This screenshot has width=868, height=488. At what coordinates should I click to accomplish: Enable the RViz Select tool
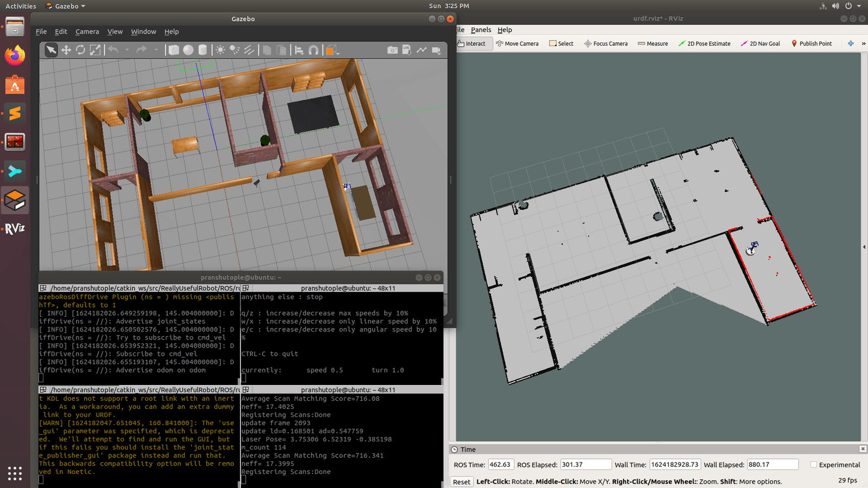(561, 43)
